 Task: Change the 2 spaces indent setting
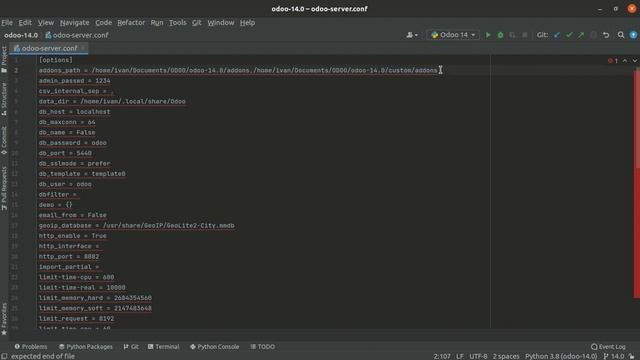point(506,356)
